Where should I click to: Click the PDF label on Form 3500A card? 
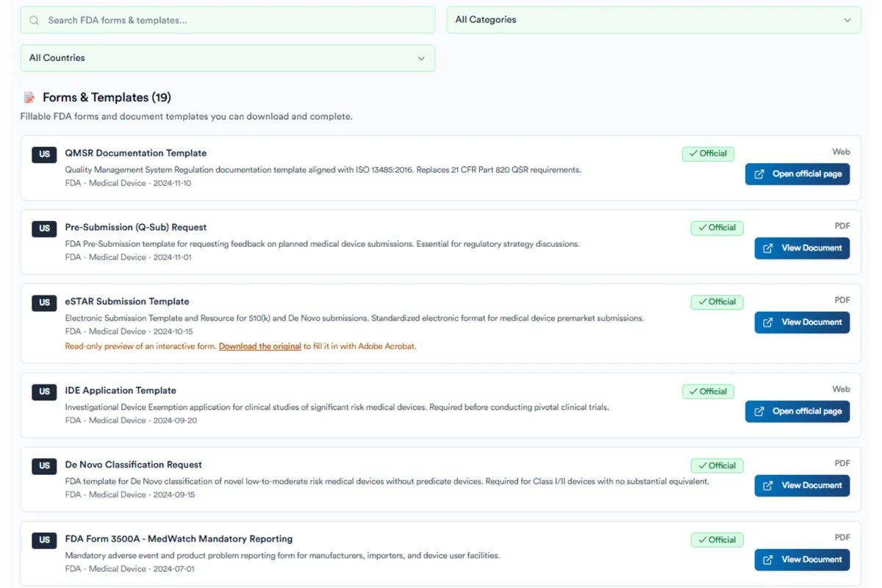(x=842, y=538)
